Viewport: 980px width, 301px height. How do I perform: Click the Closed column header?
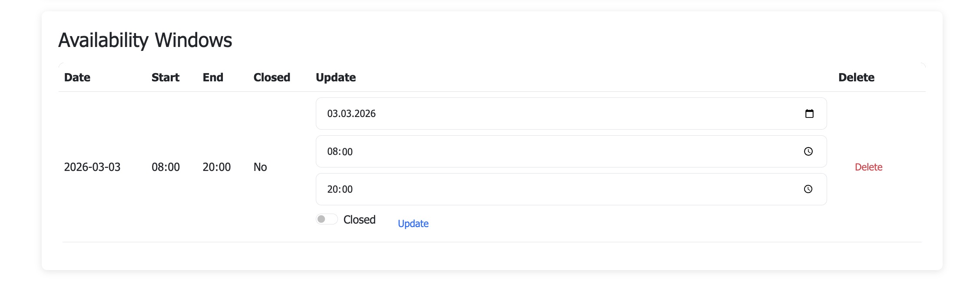coord(271,77)
